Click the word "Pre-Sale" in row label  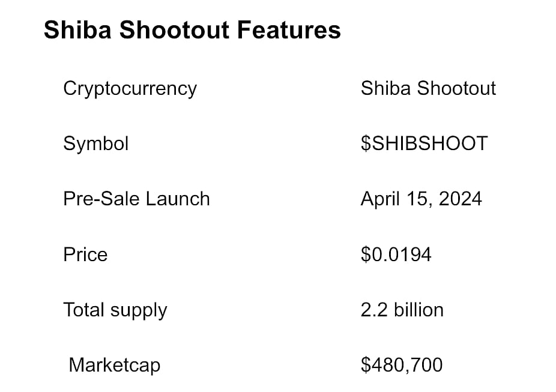pyautogui.click(x=102, y=199)
